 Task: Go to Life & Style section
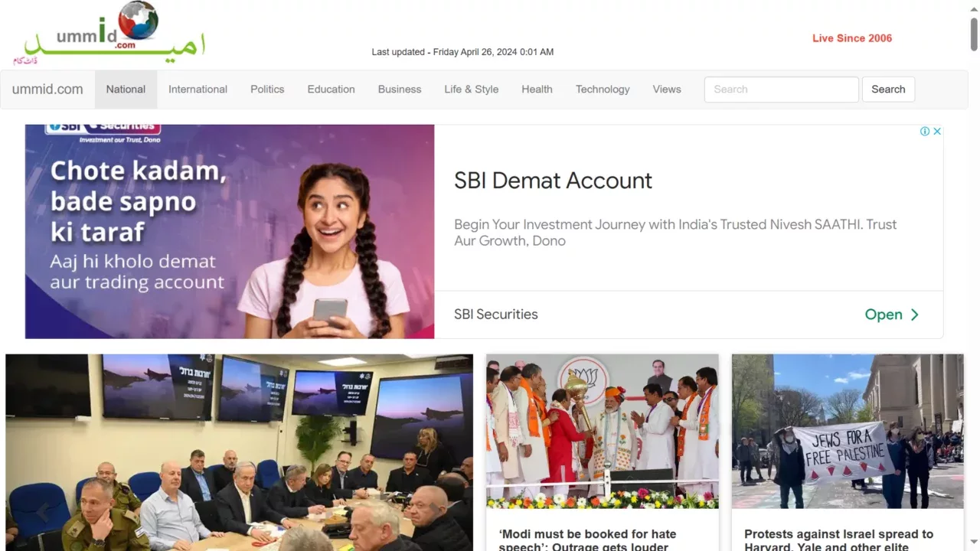pos(471,90)
